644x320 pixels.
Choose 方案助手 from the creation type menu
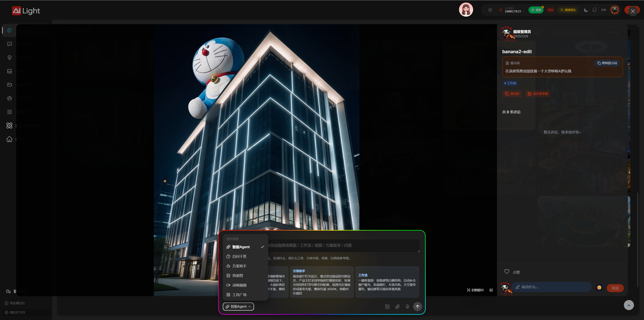click(245, 266)
